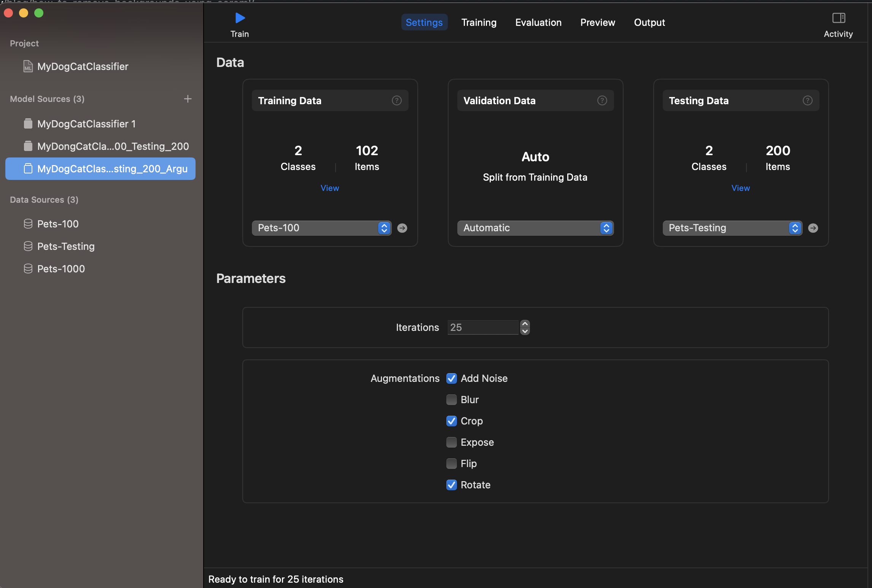Viewport: 872px width, 588px height.
Task: Select Pets-1000 data source in sidebar
Action: [61, 269]
